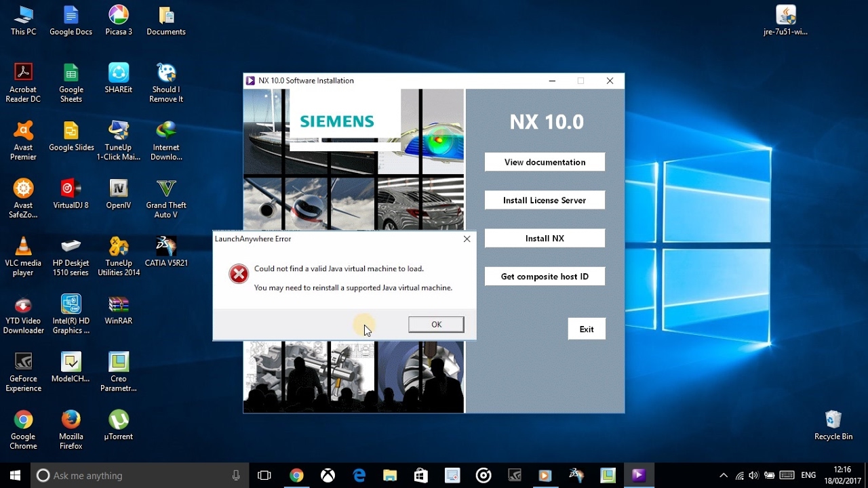Open Chrome from the taskbar

pos(296,476)
